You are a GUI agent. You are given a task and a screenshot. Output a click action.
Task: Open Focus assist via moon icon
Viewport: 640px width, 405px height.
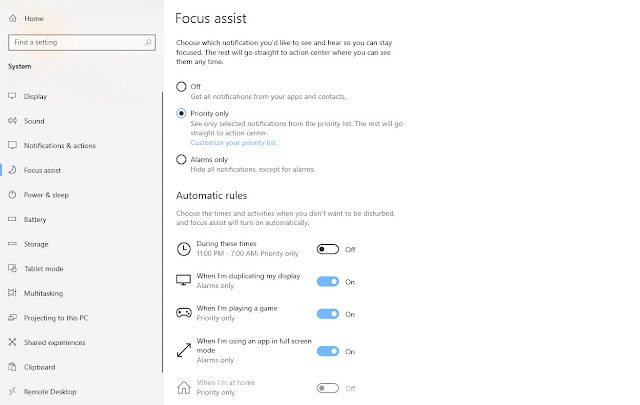point(12,170)
